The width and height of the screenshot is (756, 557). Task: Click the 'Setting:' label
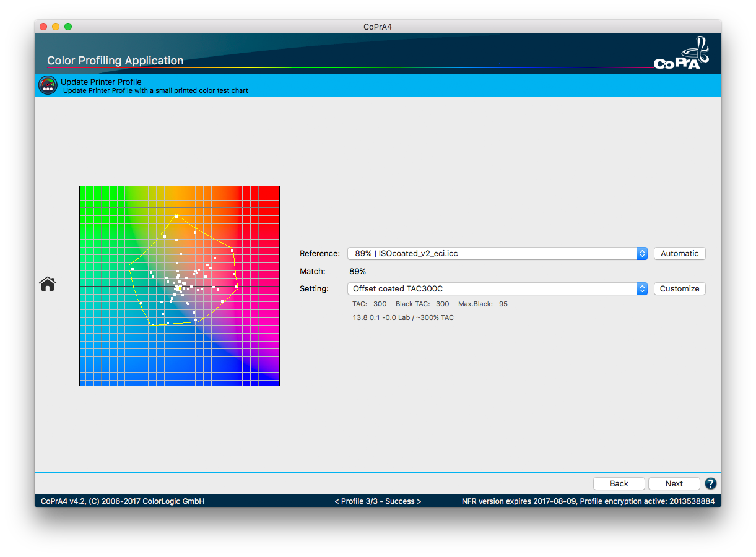(315, 288)
